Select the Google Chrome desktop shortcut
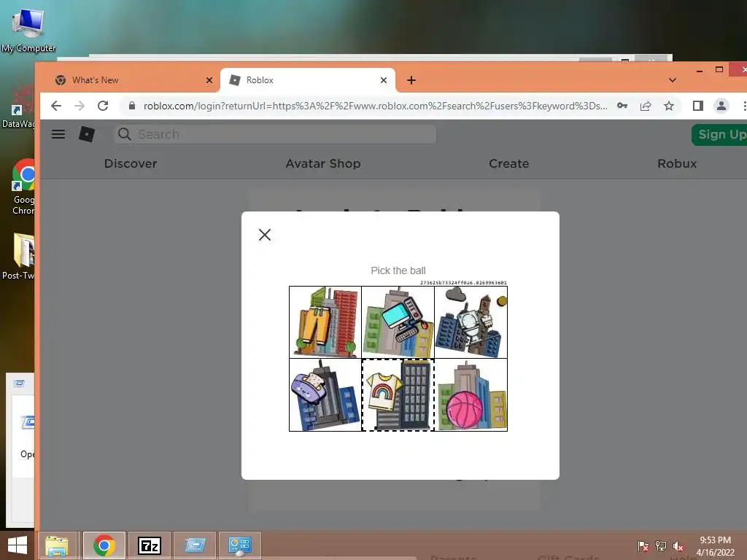 (x=23, y=187)
